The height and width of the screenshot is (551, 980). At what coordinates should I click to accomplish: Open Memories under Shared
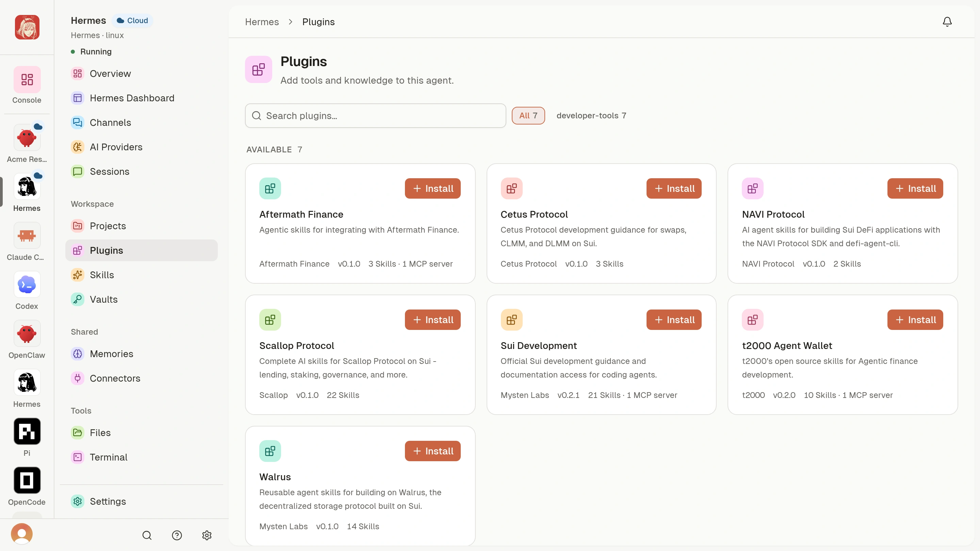pyautogui.click(x=142, y=354)
